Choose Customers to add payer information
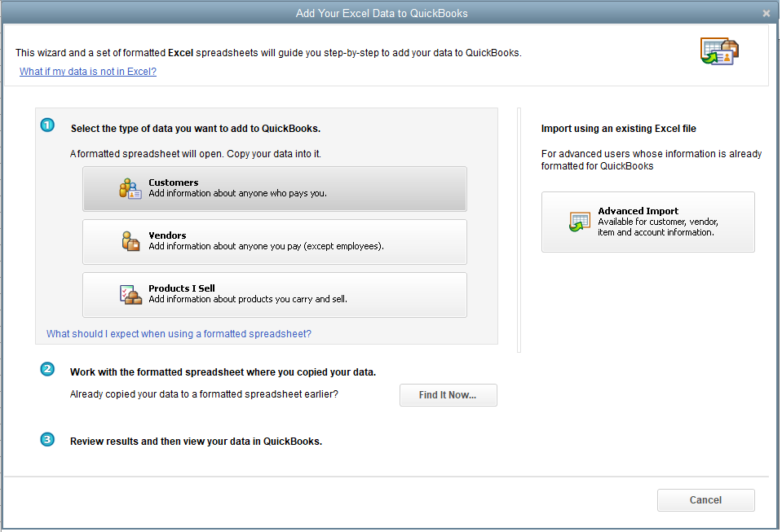782x532 pixels. tap(274, 189)
